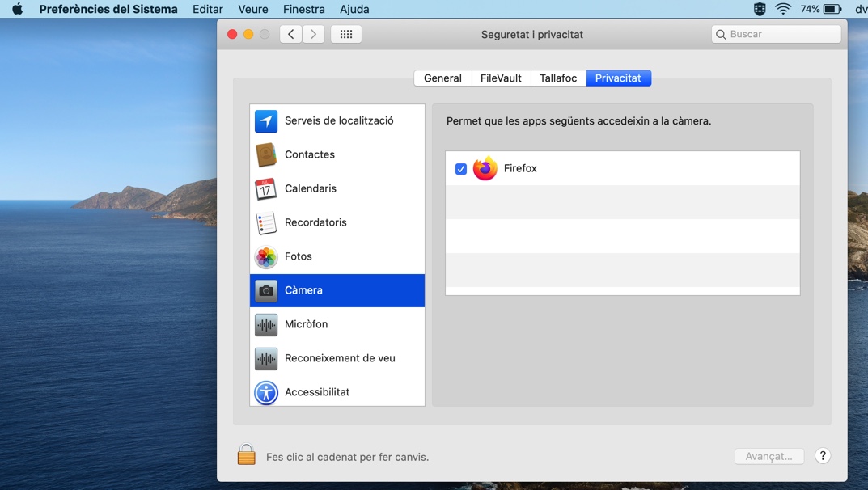Uncheck the Firefox camera access checkbox
Screen dimensions: 868x490
[461, 169]
